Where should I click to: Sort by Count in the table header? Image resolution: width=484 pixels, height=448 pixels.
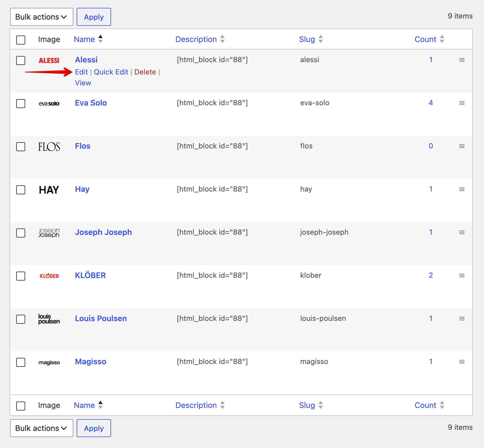[429, 39]
